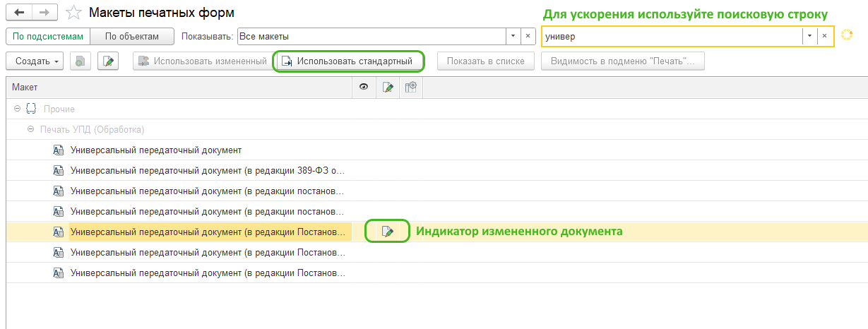The image size is (868, 329).
Task: Click 'Использовать стандартный' button
Action: tap(347, 61)
